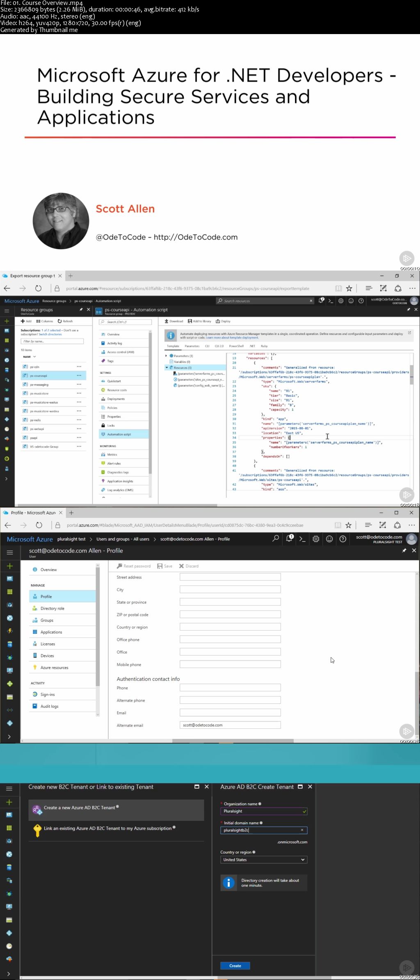
Task: Switch to the .NET tab
Action: pos(252,346)
